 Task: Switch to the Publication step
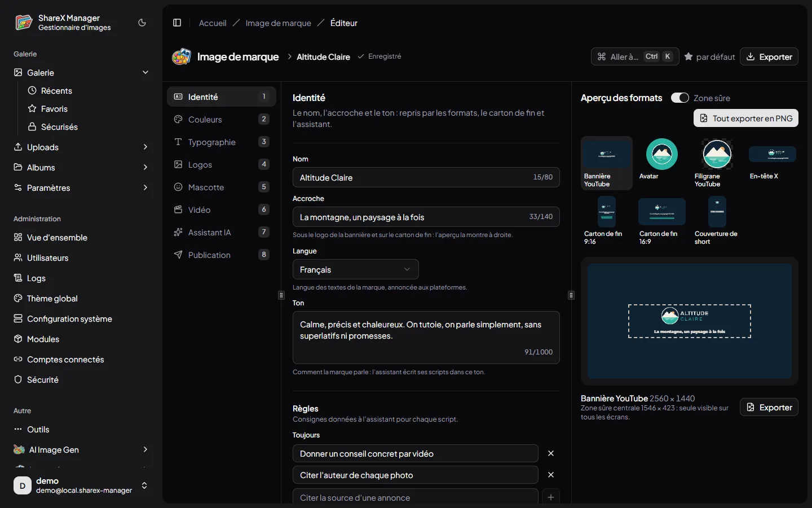(x=222, y=255)
